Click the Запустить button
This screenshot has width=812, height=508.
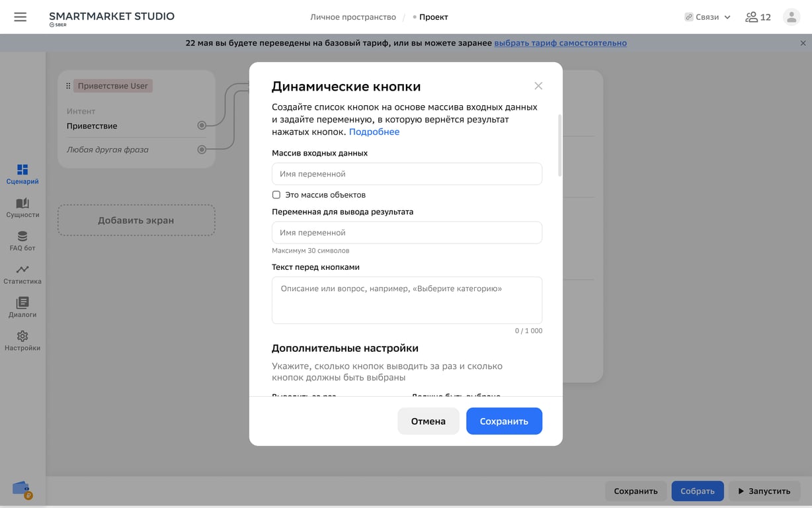tap(764, 491)
